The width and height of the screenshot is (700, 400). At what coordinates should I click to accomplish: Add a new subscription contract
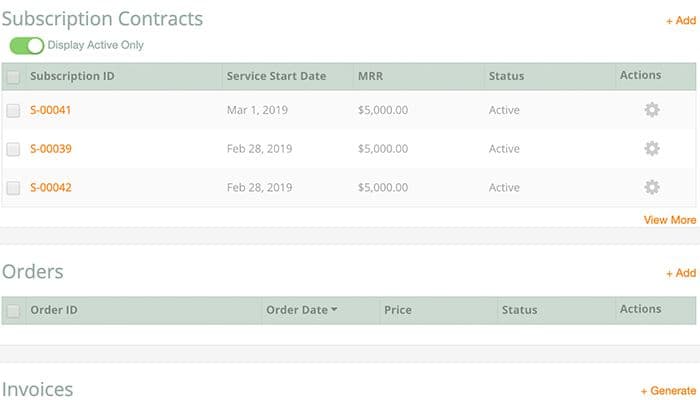coord(680,20)
